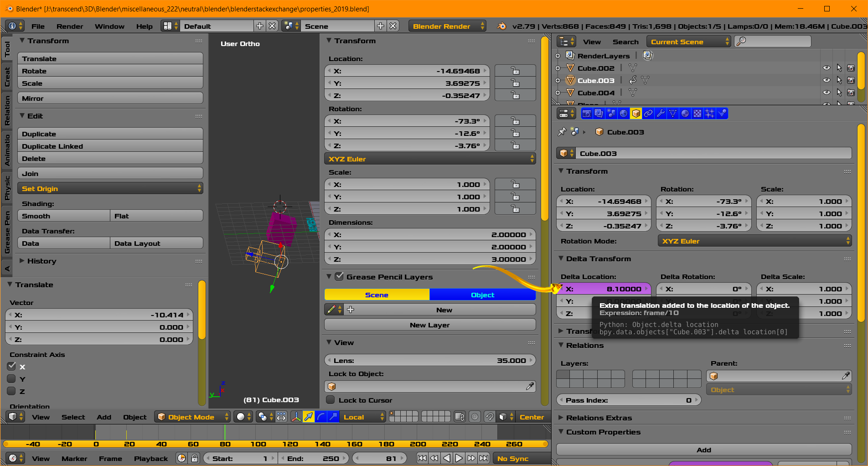
Task: Open the Modifiers wrench tab
Action: tap(661, 114)
